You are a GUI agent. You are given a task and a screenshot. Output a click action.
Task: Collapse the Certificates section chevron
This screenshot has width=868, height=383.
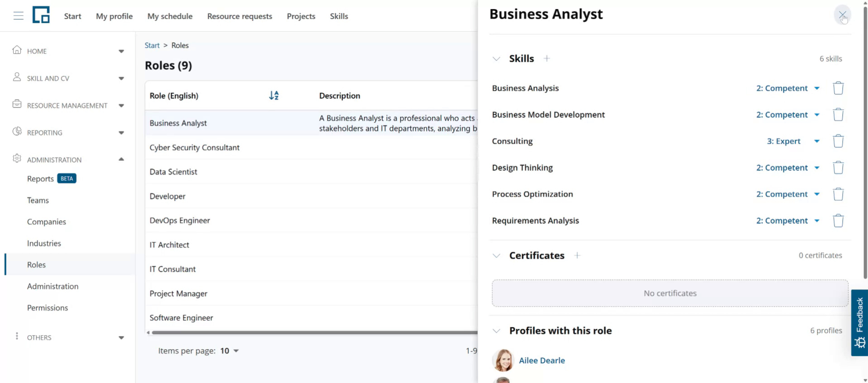tap(496, 255)
